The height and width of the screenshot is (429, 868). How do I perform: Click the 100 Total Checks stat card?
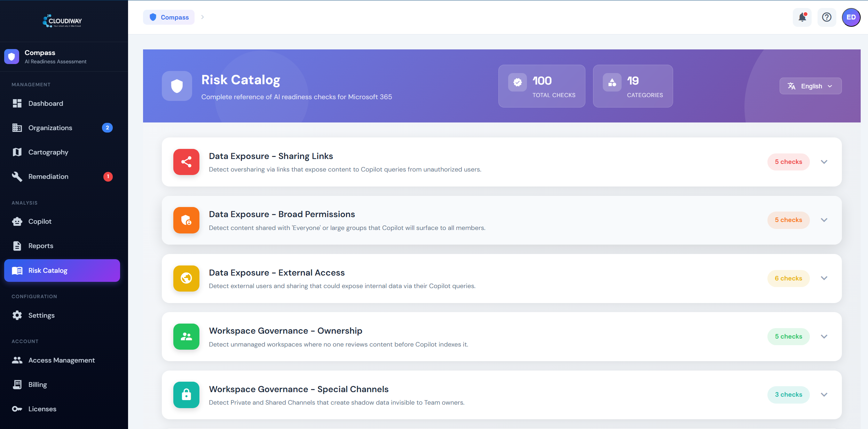click(542, 86)
